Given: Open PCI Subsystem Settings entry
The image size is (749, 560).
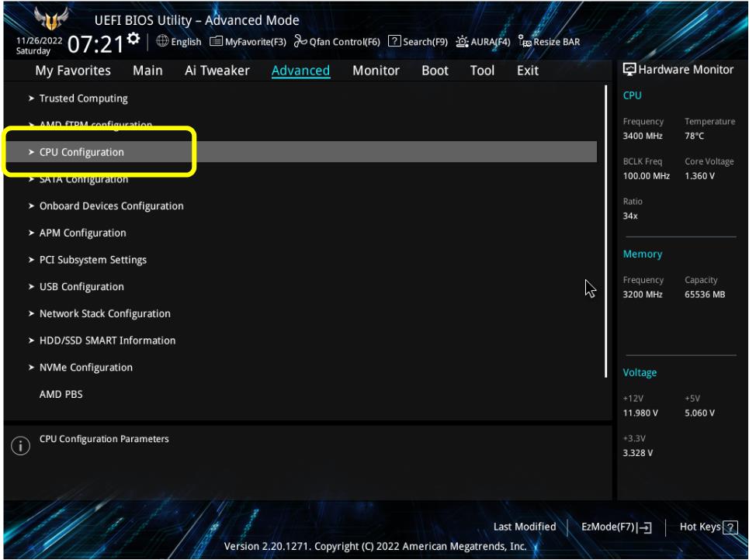Looking at the screenshot, I should pos(92,260).
